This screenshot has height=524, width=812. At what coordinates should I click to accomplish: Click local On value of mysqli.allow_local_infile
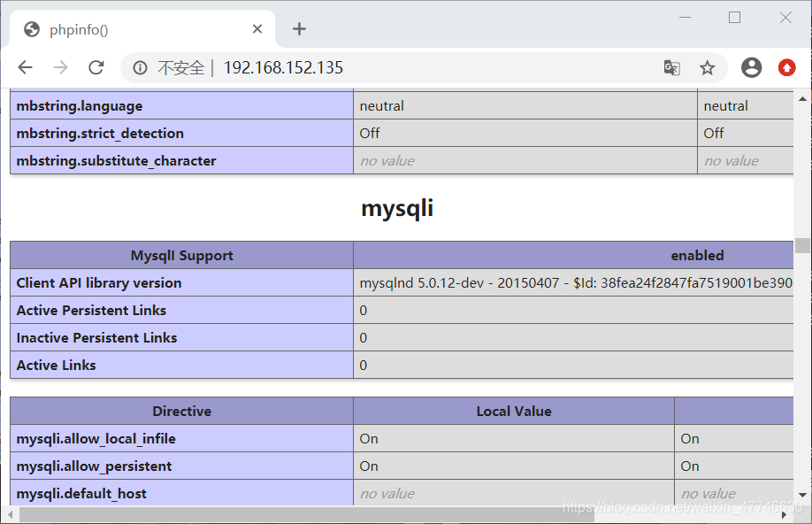(x=514, y=438)
